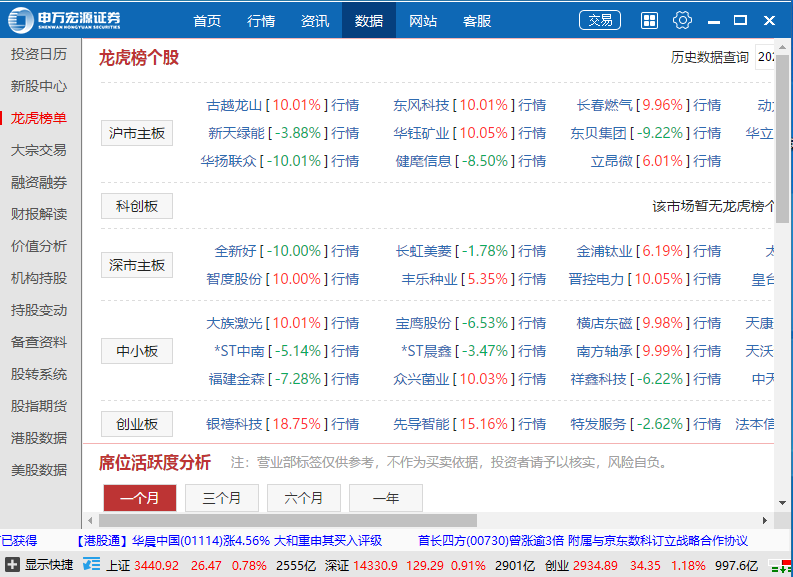Open 价值分析 in the sidebar
The width and height of the screenshot is (793, 577).
tap(39, 246)
